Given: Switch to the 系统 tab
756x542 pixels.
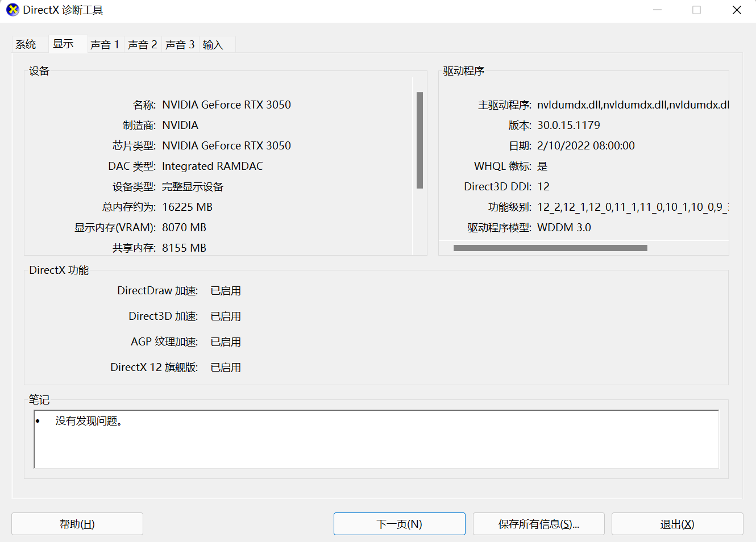Looking at the screenshot, I should click(x=26, y=44).
